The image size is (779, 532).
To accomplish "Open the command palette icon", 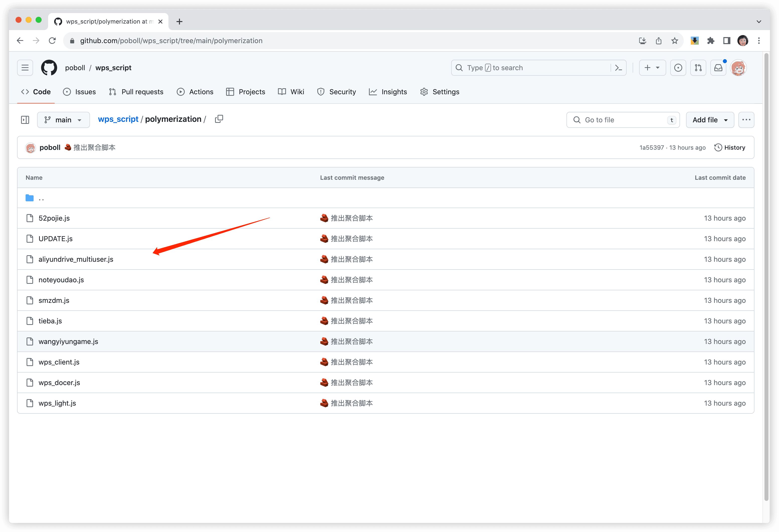I will pyautogui.click(x=618, y=68).
